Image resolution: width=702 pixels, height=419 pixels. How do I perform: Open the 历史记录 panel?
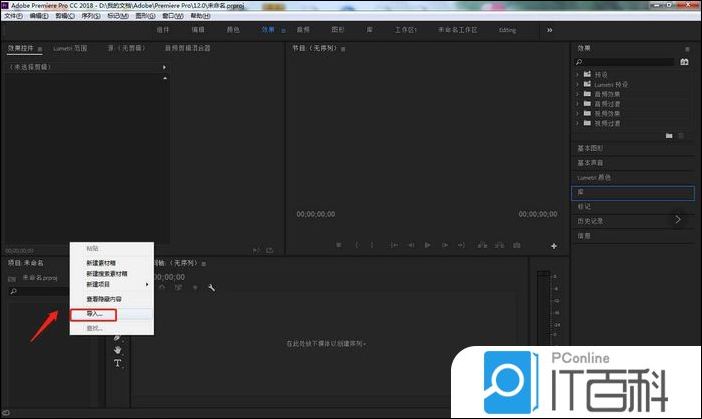click(590, 221)
